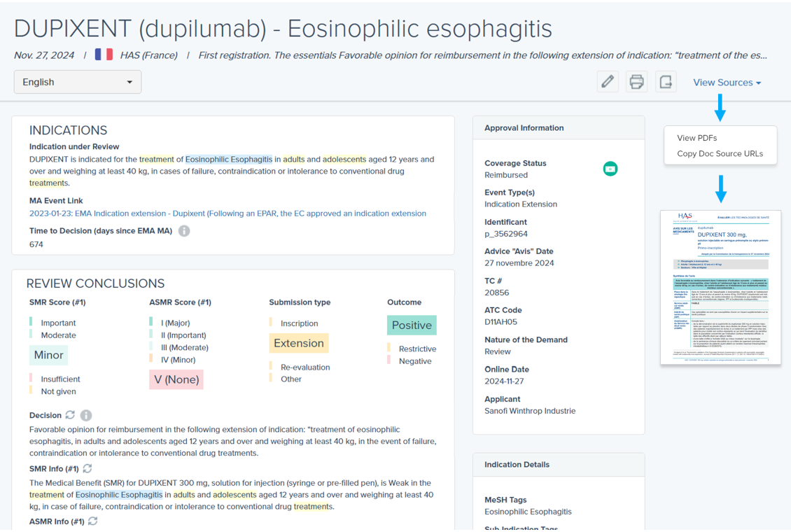Click the French flag icon
This screenshot has height=532, width=791.
coord(104,55)
